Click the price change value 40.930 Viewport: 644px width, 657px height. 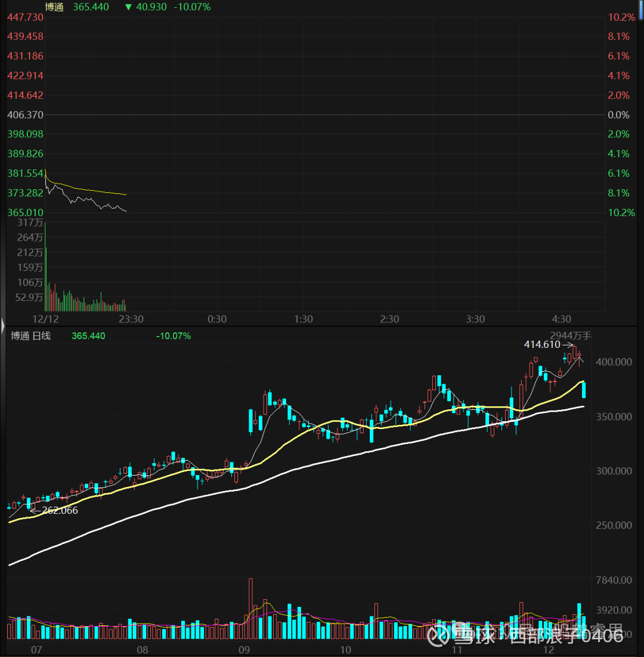point(151,7)
